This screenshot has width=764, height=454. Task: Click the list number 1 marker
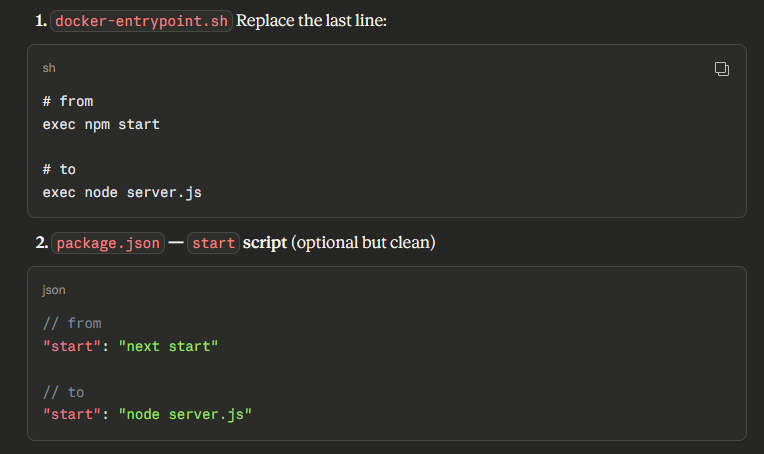click(x=41, y=21)
